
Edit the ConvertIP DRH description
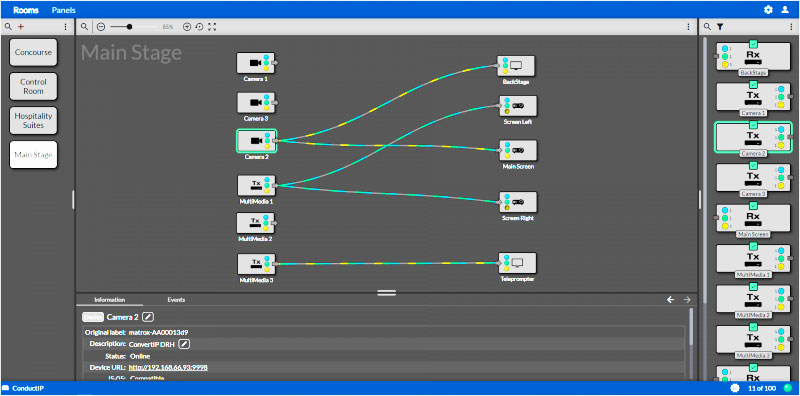click(185, 344)
